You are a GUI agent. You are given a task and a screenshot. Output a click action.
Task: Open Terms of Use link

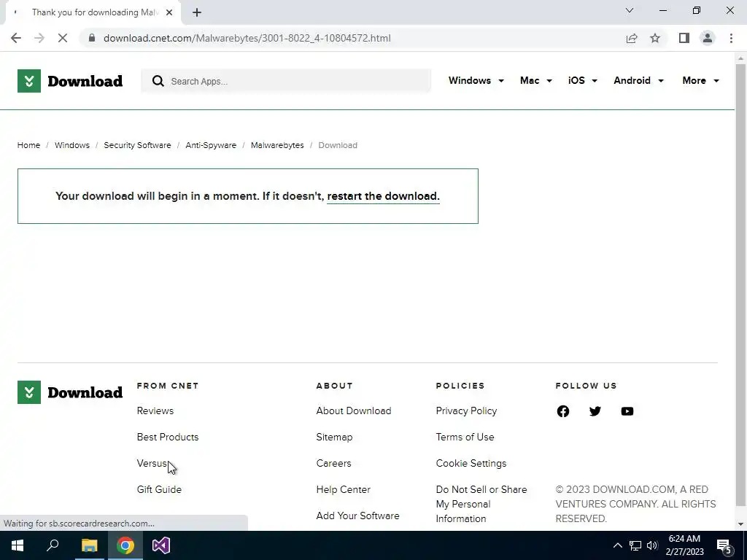pyautogui.click(x=465, y=437)
